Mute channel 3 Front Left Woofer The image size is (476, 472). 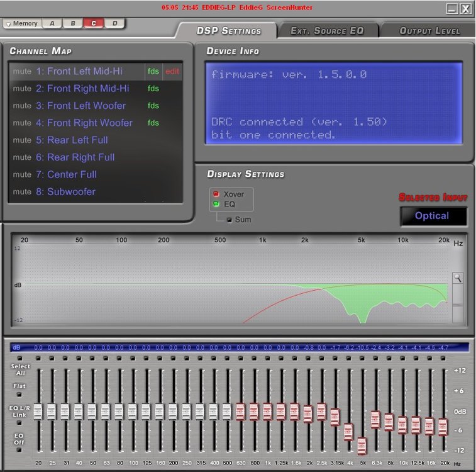click(22, 106)
